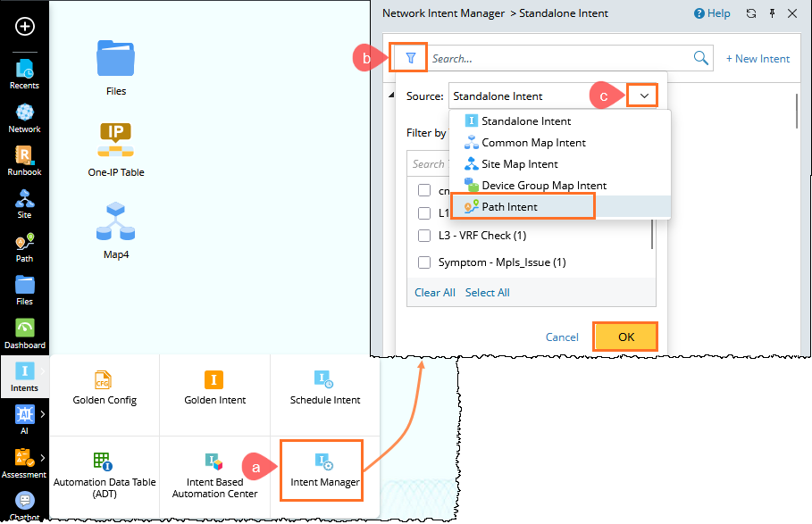The width and height of the screenshot is (812, 524).
Task: Open Schedule Intent tile
Action: (324, 388)
